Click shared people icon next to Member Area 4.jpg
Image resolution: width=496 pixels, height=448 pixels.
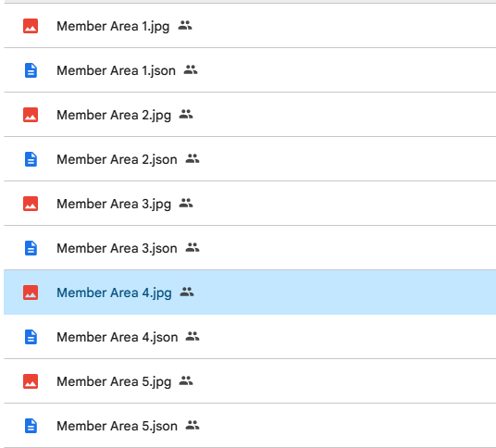click(x=187, y=292)
